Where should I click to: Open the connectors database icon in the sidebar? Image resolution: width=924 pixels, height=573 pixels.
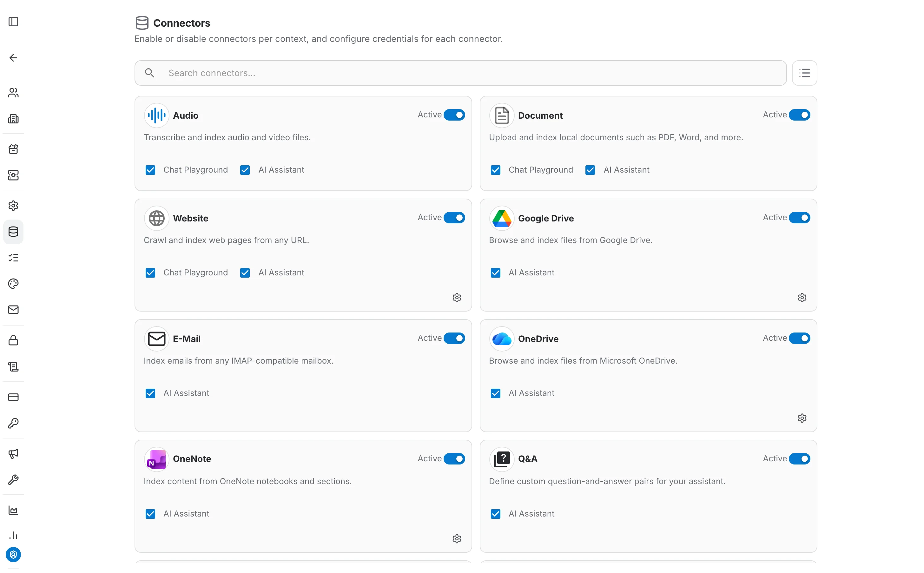13,232
